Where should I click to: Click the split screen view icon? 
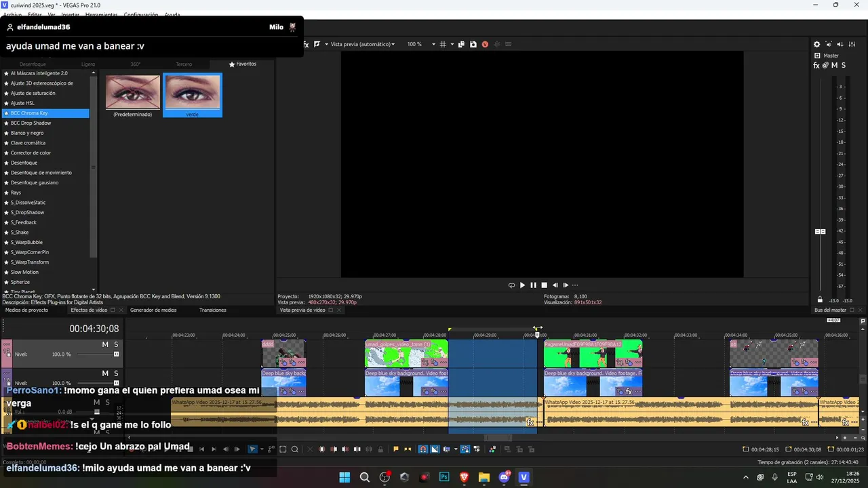coord(316,44)
